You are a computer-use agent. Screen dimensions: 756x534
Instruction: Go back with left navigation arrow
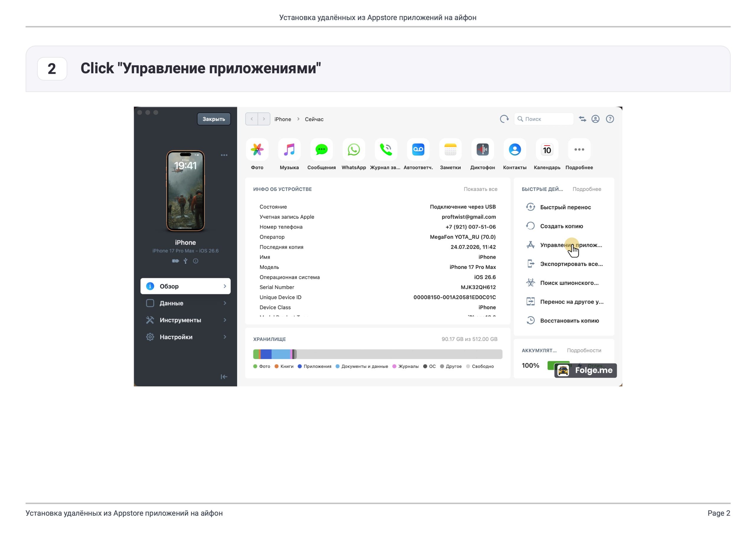coord(252,119)
